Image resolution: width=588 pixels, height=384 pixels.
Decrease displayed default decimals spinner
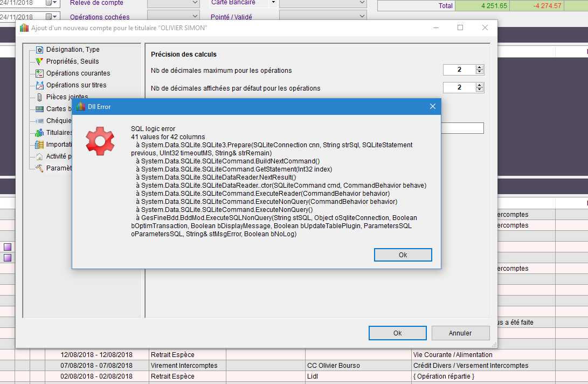point(480,90)
